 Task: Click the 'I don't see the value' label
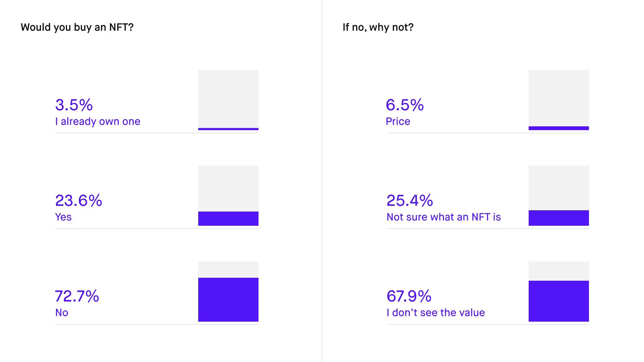point(436,313)
